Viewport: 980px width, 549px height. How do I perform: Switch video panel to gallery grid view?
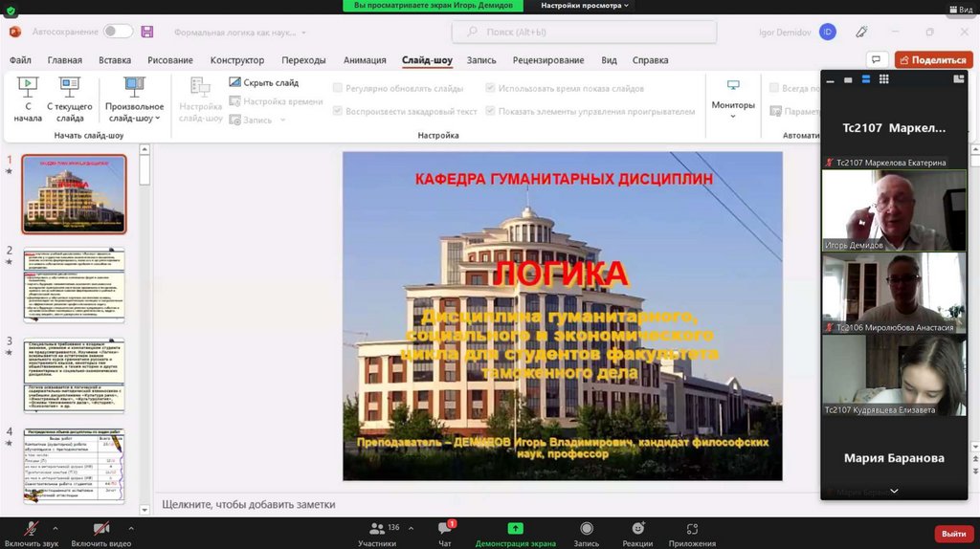click(x=883, y=79)
